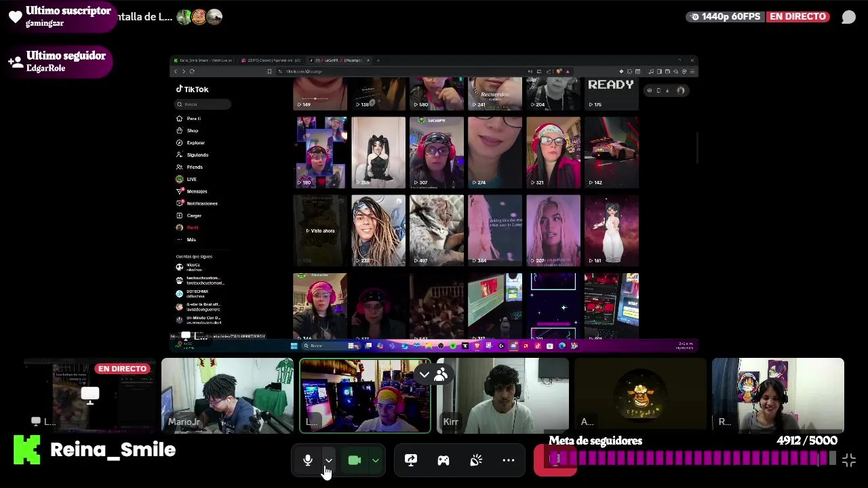Screen dimensions: 868x488
Task: Open Mensajes in the TikTok sidebar
Action: [x=197, y=192]
